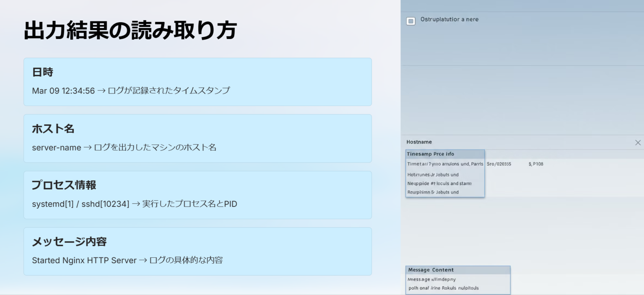Close the Hostname panel via the X icon
Viewport: 644px width, 295px height.
(x=638, y=142)
